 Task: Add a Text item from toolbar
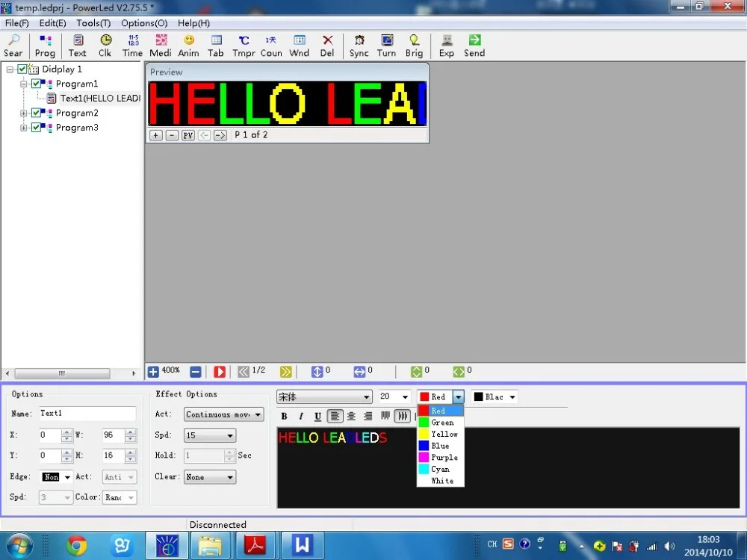tap(78, 46)
